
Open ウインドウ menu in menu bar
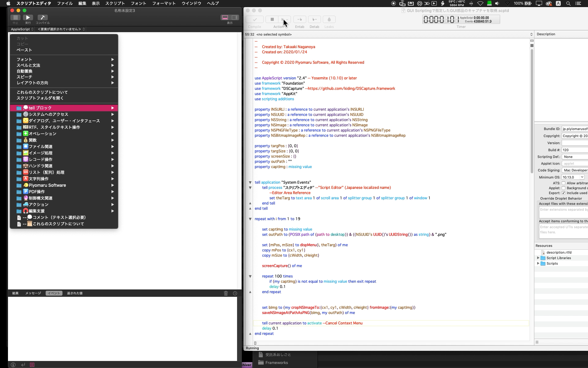pyautogui.click(x=191, y=3)
